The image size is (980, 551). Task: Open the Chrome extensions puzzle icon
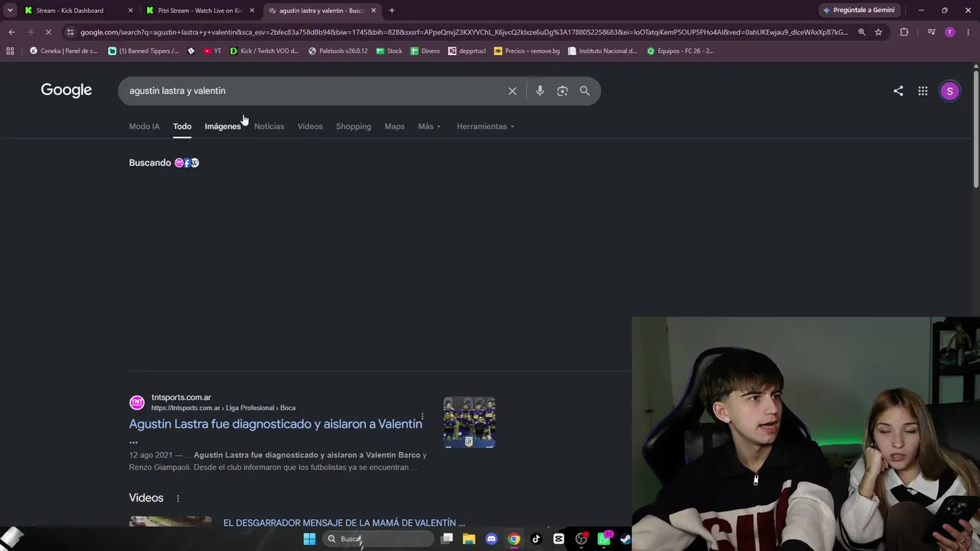pos(904,32)
